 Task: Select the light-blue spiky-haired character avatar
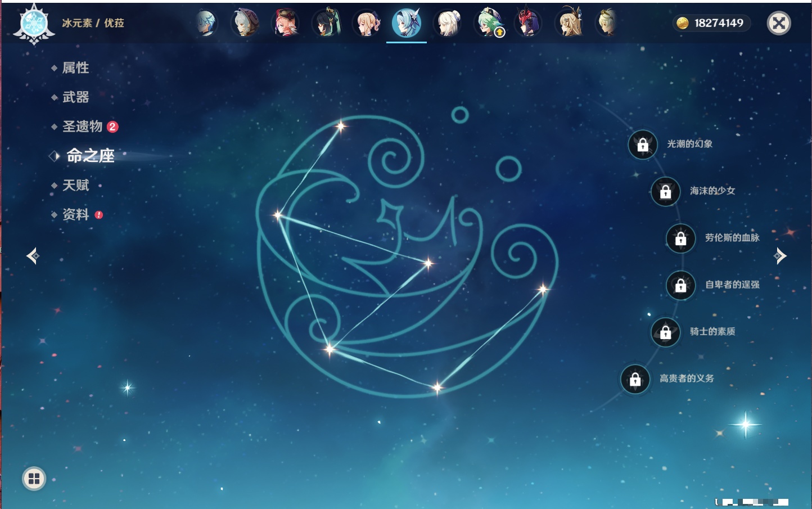(x=206, y=23)
